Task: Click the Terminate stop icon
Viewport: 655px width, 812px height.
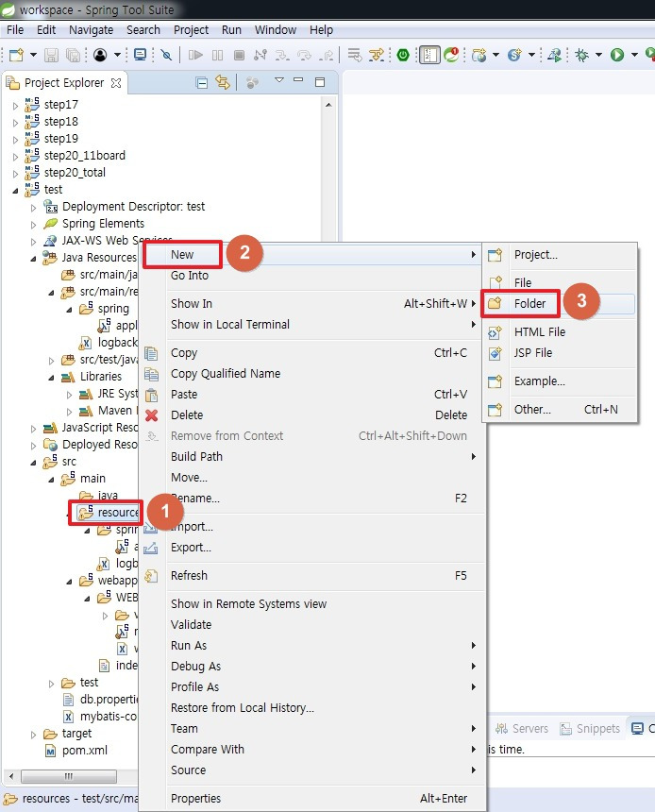Action: click(239, 55)
